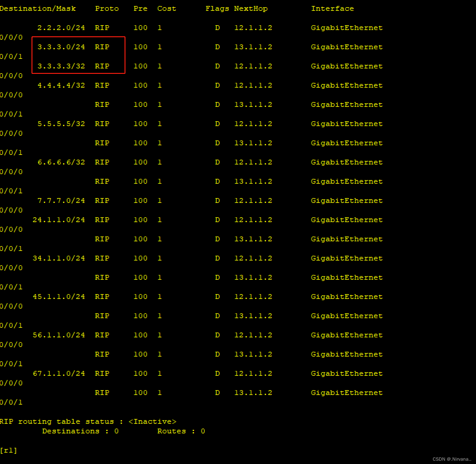Click the 'Routes : 0' text
The width and height of the screenshot is (476, 464).
[x=181, y=431]
